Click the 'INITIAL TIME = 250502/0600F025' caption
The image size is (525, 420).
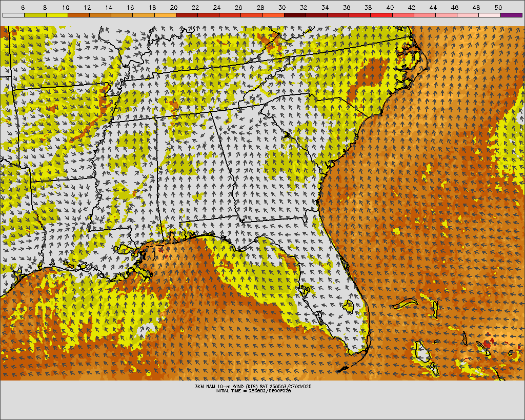tap(253, 391)
